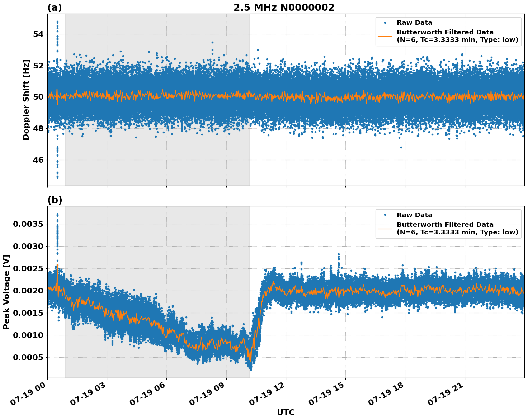Select the panel (b) subplot label
The height and width of the screenshot is (420, 528).
tap(55, 200)
